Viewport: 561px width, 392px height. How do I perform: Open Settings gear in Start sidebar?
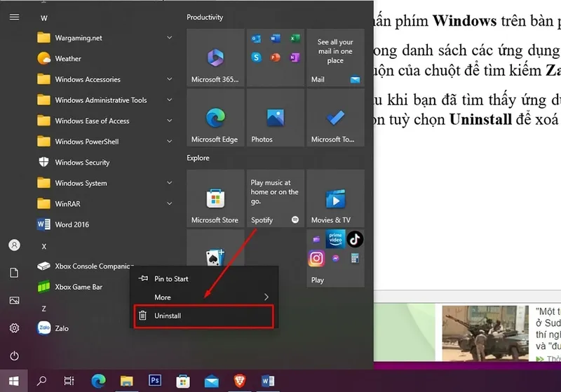pos(14,328)
